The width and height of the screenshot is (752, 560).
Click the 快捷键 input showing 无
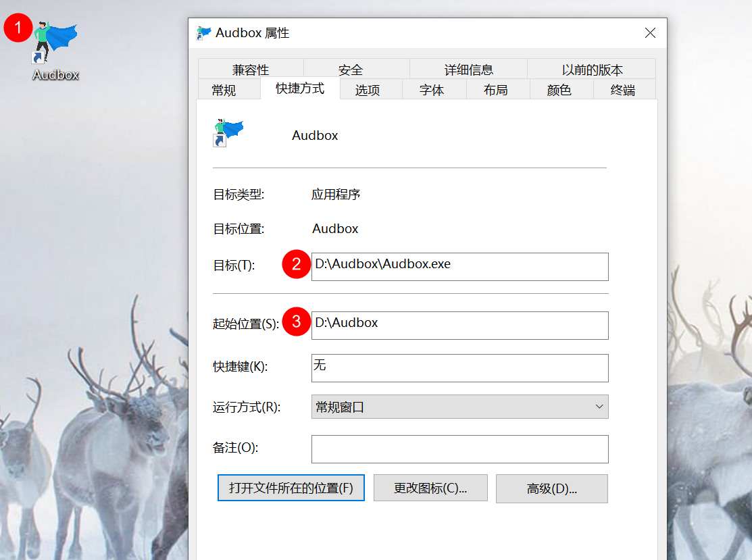[459, 368]
